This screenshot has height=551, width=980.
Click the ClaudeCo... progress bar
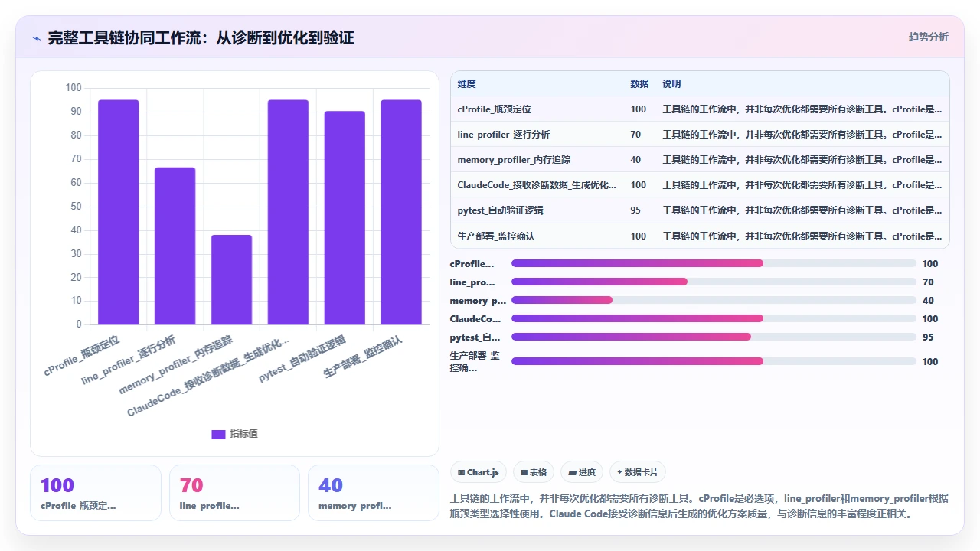(714, 318)
